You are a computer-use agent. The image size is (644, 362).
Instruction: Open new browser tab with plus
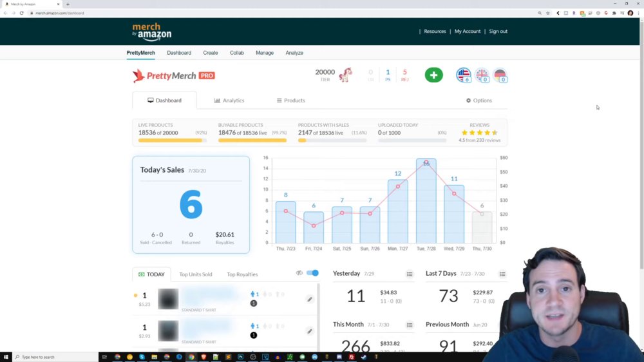point(68,4)
